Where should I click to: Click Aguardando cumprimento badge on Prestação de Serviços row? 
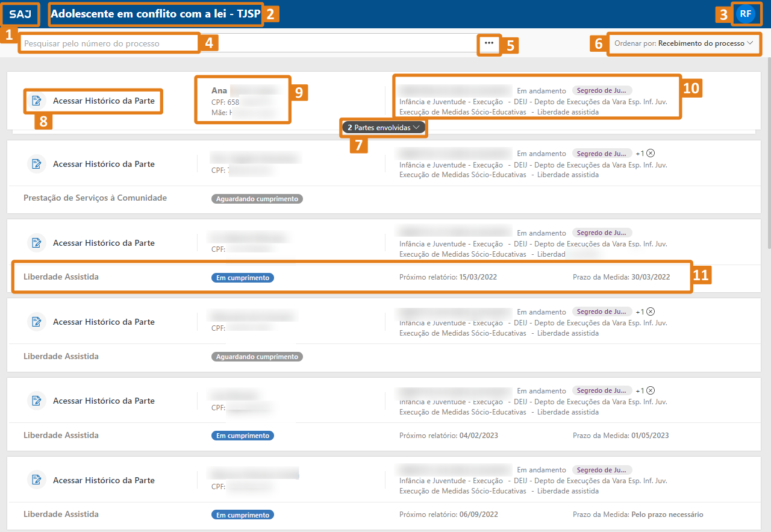coord(257,199)
